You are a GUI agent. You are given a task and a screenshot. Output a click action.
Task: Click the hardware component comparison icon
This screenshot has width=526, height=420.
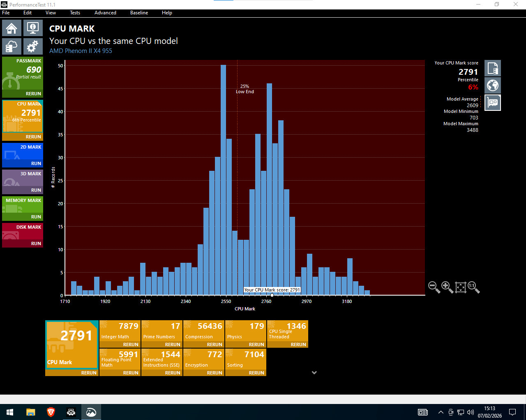pos(493,102)
